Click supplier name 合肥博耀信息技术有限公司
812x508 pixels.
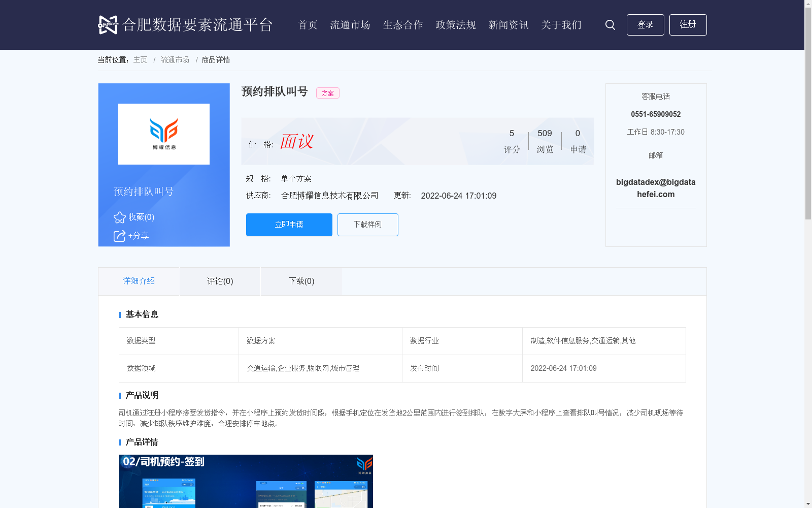coord(330,196)
